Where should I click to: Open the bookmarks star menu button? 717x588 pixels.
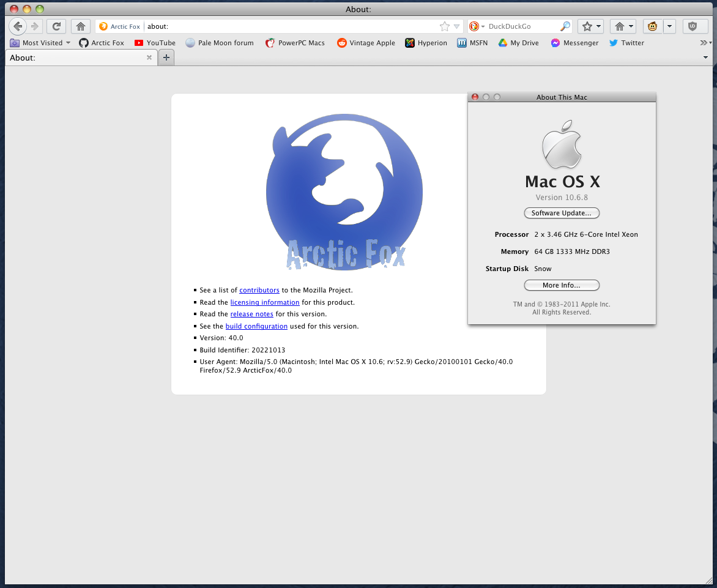click(x=590, y=26)
